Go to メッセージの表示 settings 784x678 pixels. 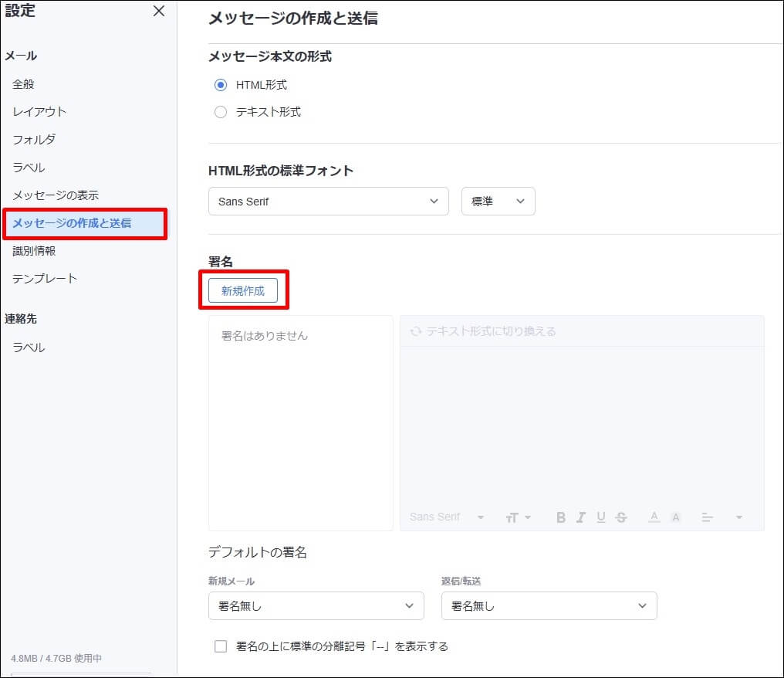(x=56, y=195)
